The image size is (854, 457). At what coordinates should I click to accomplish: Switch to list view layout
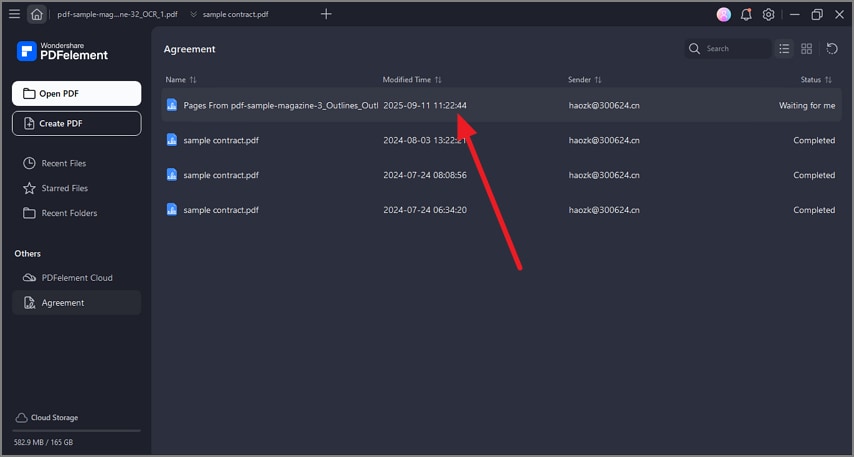[785, 48]
